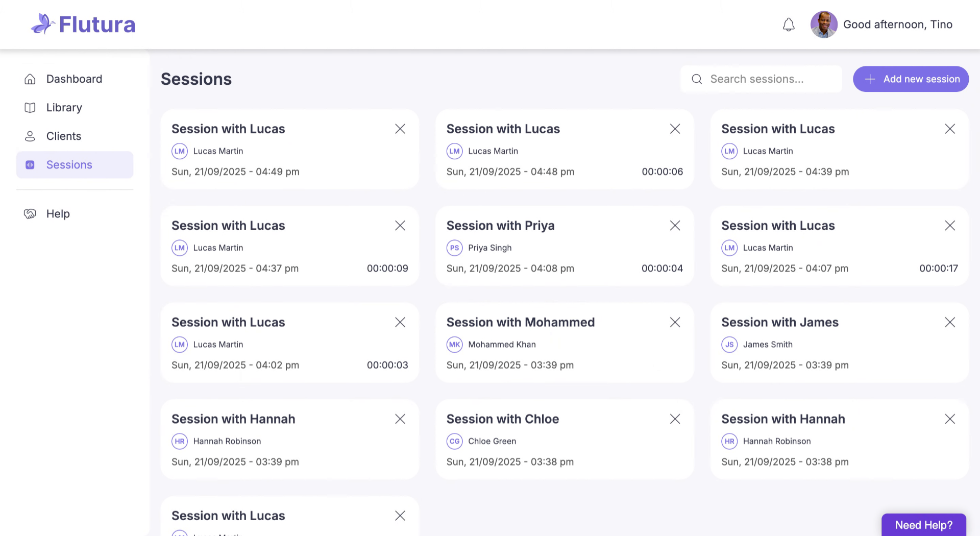
Task: Delete the 04:49 pm Lucas session
Action: pyautogui.click(x=400, y=129)
